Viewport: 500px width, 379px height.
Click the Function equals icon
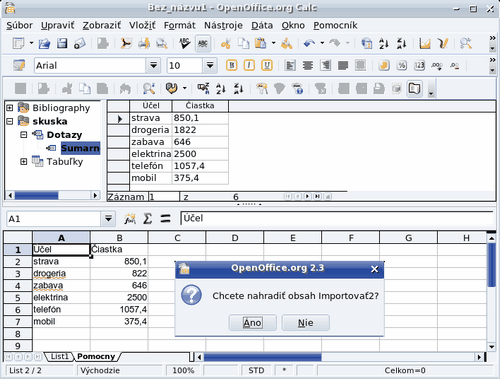pyautogui.click(x=165, y=219)
